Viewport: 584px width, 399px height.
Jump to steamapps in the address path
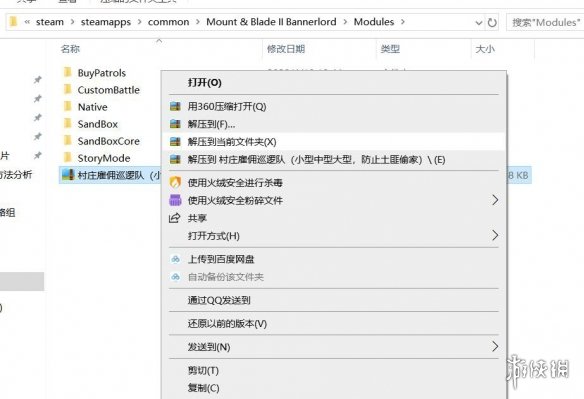click(106, 22)
